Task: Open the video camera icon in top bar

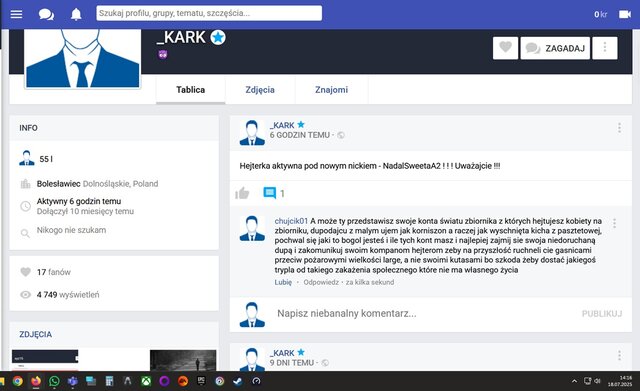Action: pyautogui.click(x=625, y=14)
